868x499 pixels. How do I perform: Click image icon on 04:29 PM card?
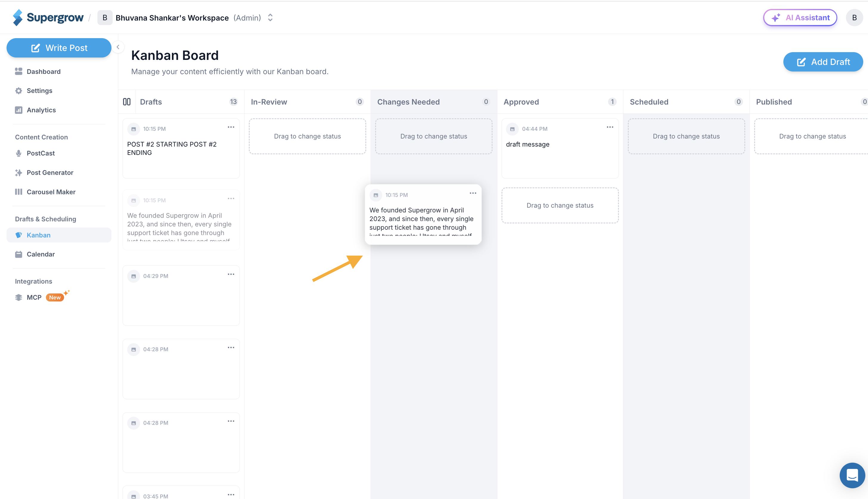coord(134,276)
